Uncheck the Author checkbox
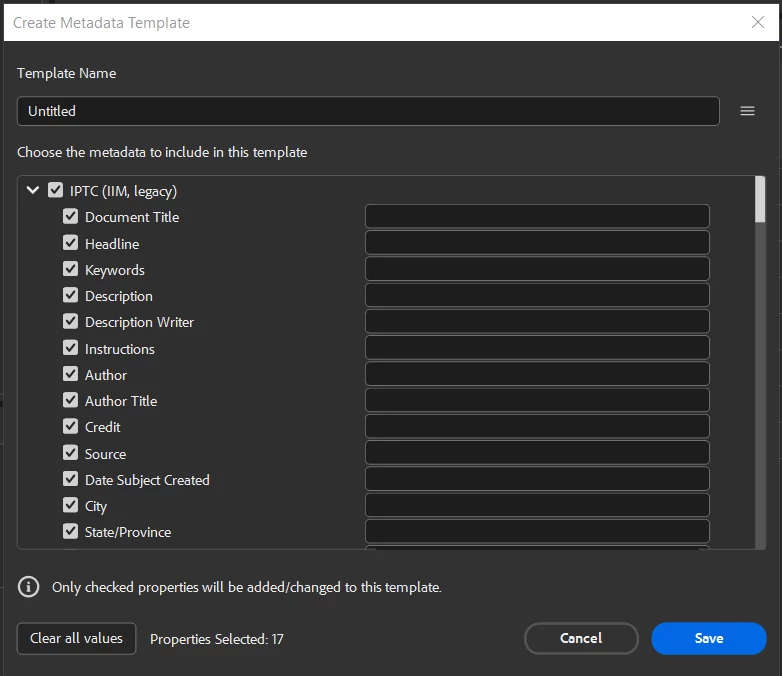The height and width of the screenshot is (676, 782). (x=70, y=374)
